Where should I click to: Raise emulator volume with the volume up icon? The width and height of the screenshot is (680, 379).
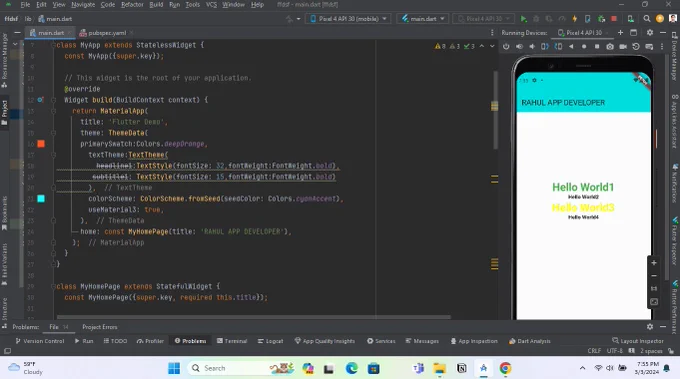click(519, 46)
